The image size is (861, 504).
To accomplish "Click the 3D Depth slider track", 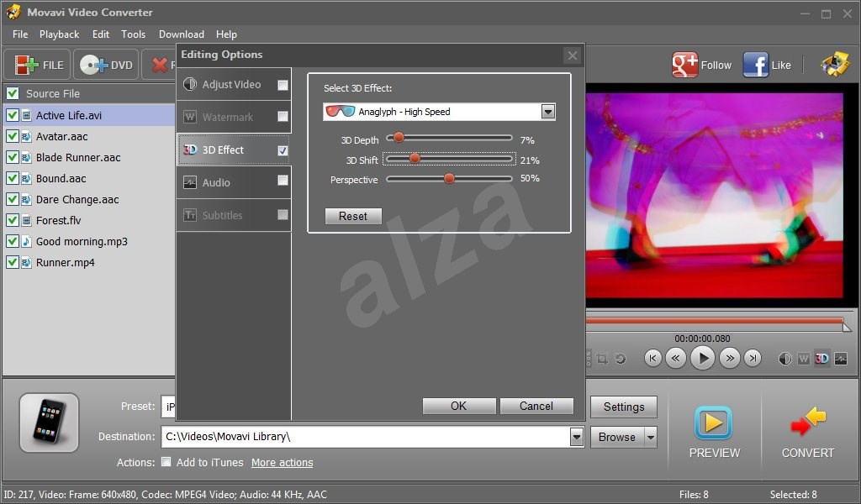I will point(449,138).
